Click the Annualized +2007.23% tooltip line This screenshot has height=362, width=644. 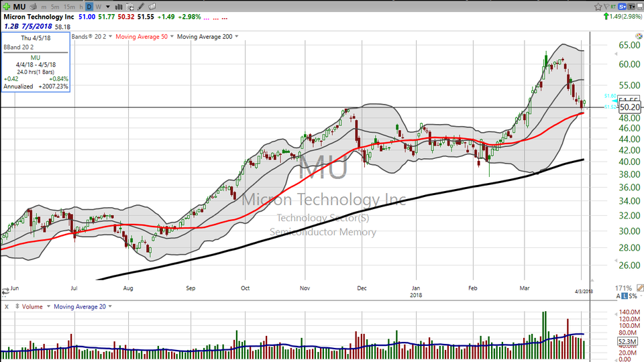click(36, 86)
